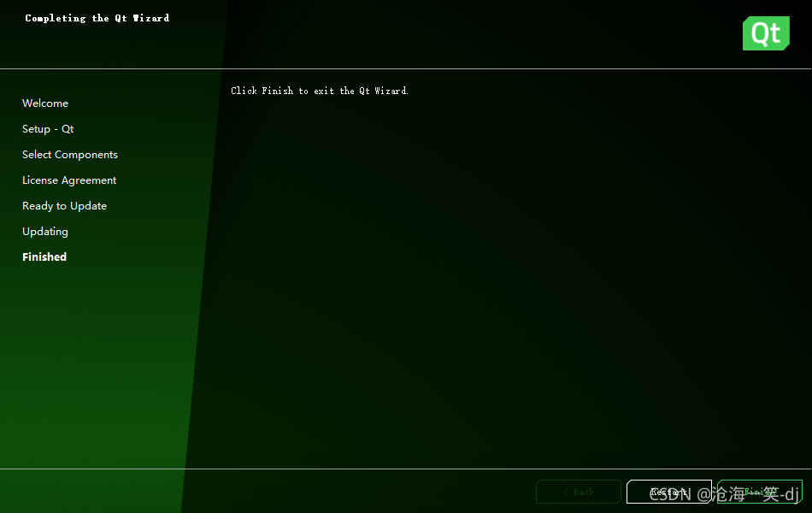Screen dimensions: 812x513
Task: Click the Restart button
Action: [669, 492]
